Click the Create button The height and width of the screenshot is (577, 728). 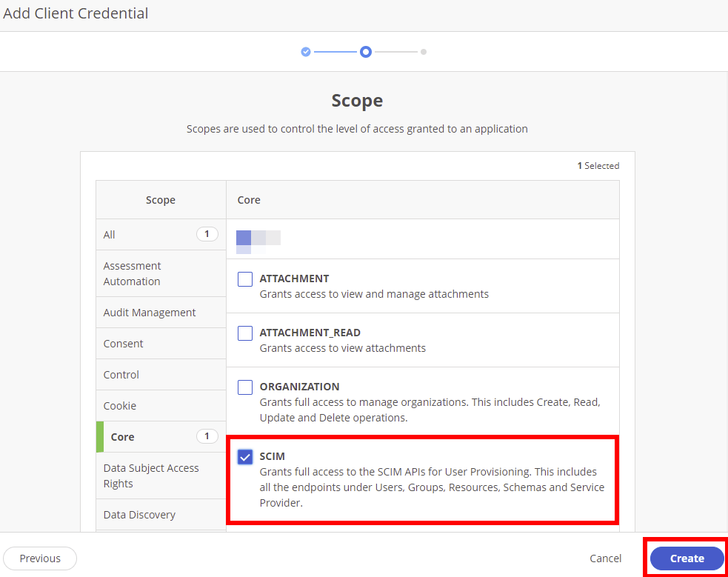coord(687,558)
